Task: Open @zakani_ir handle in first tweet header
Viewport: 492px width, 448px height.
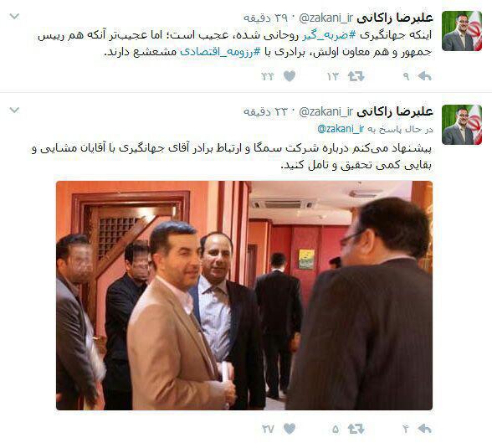Action: (x=326, y=18)
